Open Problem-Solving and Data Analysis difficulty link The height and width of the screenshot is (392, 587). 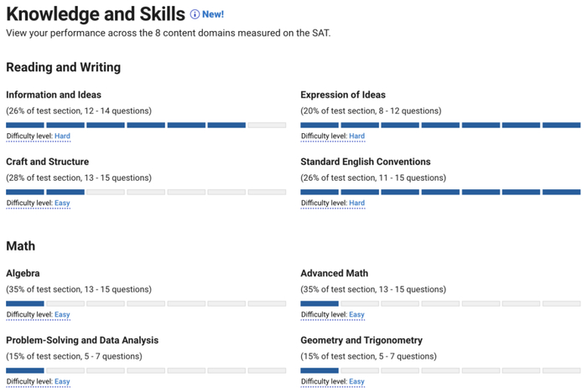(62, 381)
